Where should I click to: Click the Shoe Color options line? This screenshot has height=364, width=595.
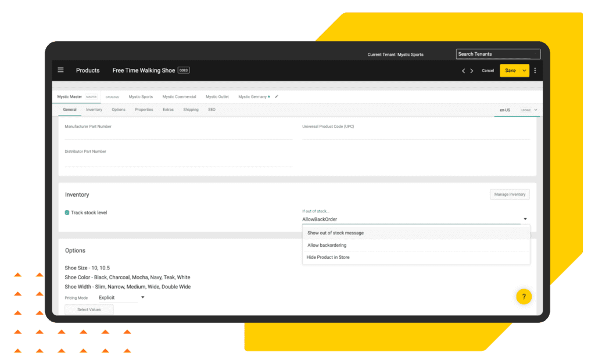(x=127, y=277)
